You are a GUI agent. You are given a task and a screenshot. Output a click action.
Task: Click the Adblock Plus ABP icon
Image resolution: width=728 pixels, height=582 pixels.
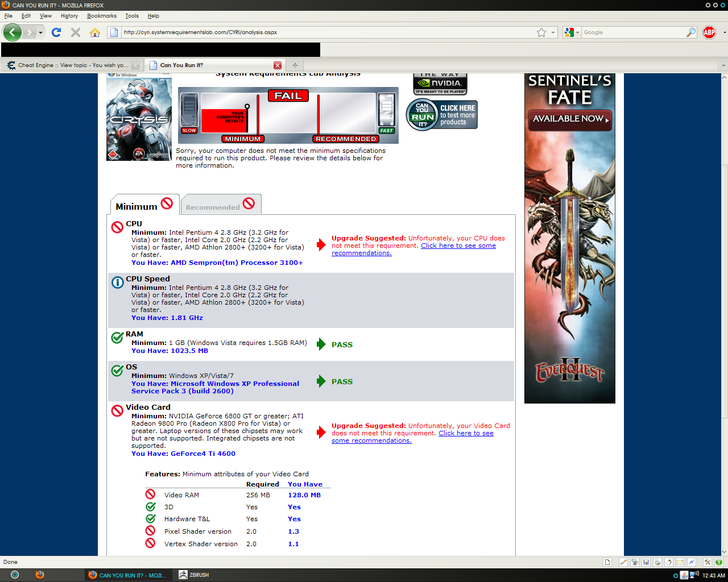pos(709,32)
